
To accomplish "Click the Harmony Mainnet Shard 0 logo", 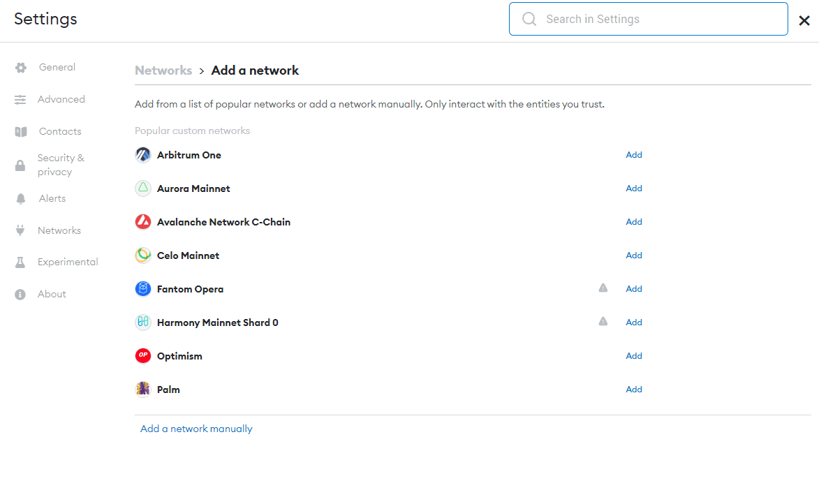I will click(143, 323).
